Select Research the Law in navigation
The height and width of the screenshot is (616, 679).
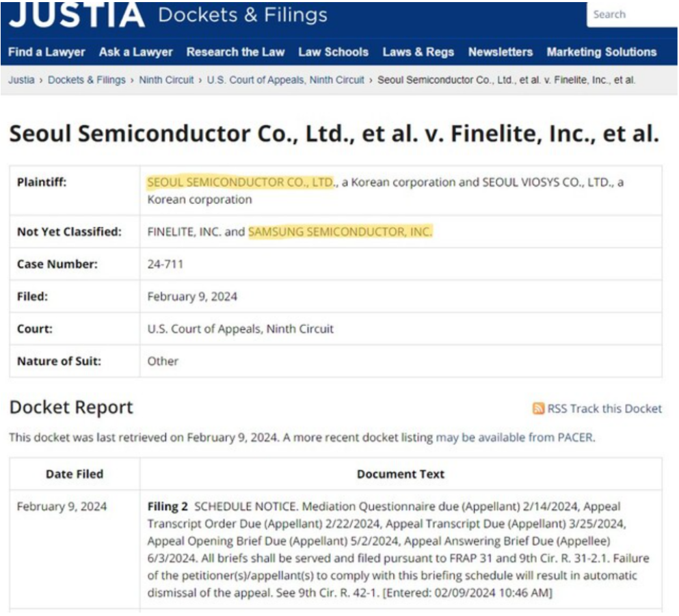[235, 52]
